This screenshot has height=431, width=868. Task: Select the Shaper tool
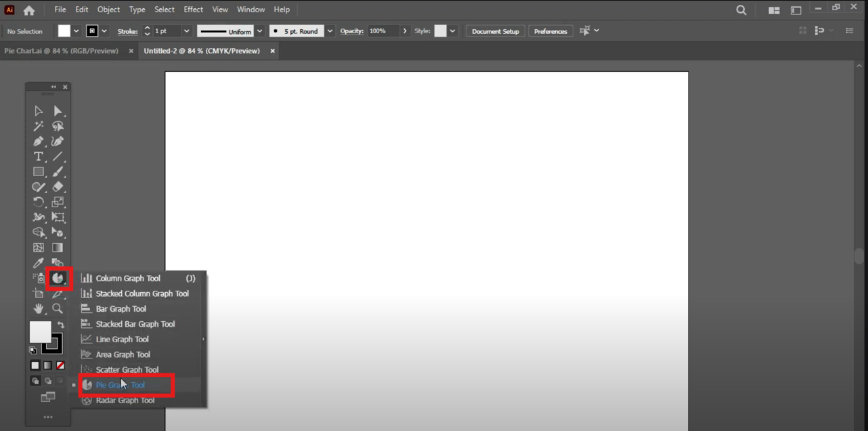coord(39,187)
